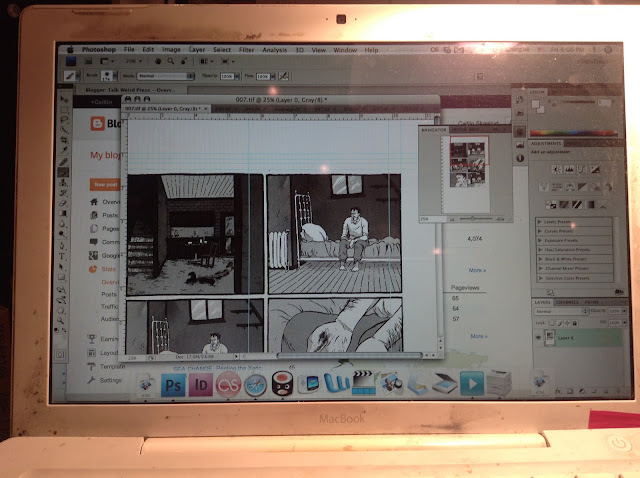This screenshot has height=478, width=640.
Task: Open Photoshop from the Dock
Action: coord(173,385)
